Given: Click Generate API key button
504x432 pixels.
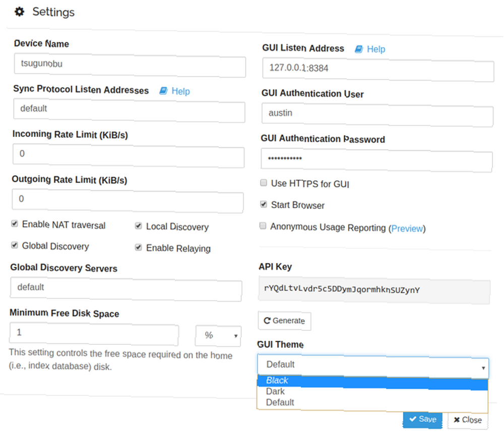Looking at the screenshot, I should pyautogui.click(x=284, y=321).
